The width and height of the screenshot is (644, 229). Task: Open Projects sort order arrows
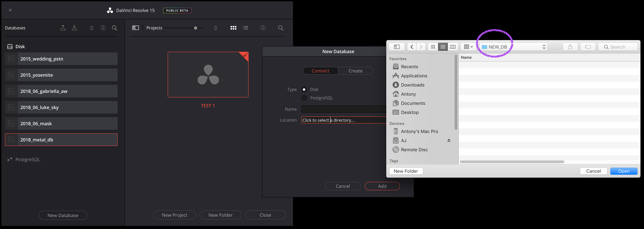coord(215,28)
